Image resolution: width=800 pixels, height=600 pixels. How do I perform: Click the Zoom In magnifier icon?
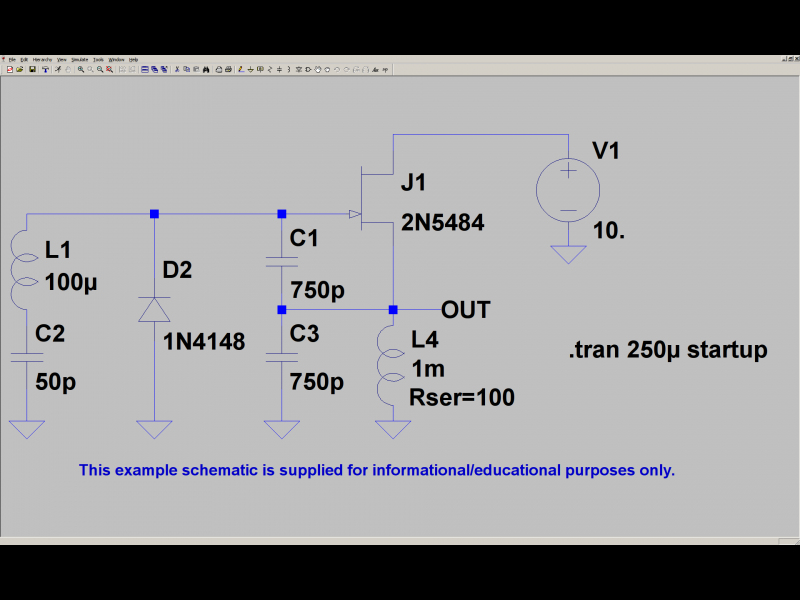click(x=80, y=69)
